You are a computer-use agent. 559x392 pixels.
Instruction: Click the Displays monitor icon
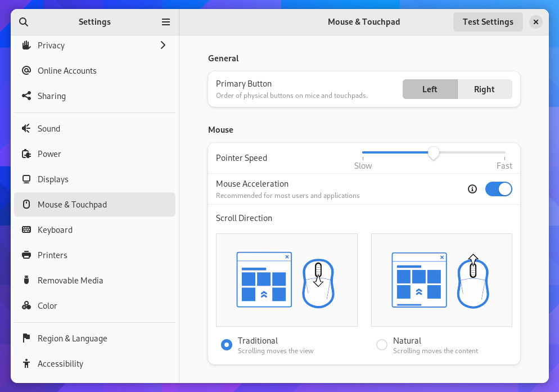click(x=26, y=179)
